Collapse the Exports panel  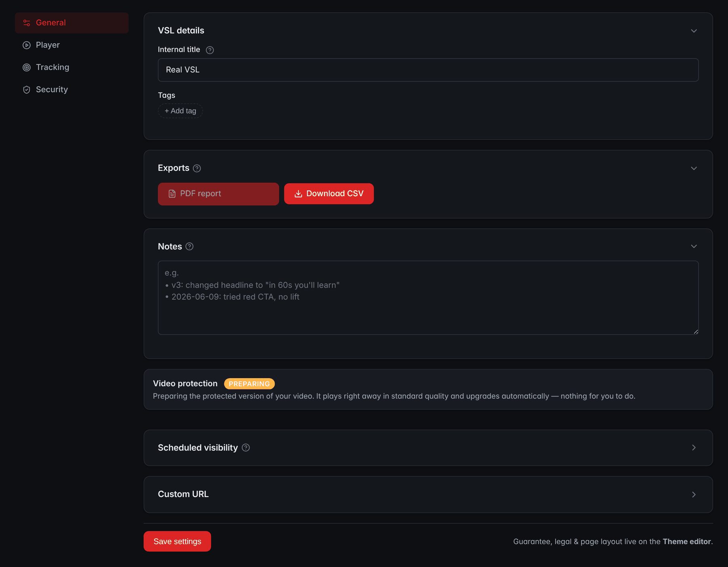tap(694, 168)
